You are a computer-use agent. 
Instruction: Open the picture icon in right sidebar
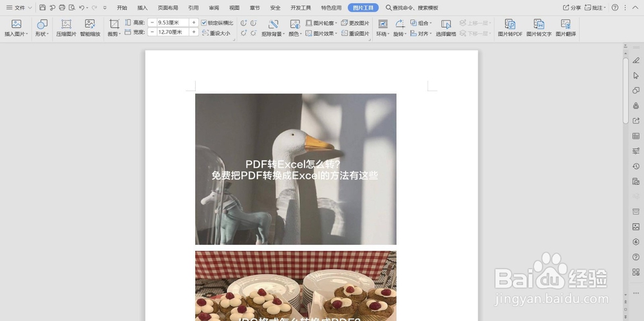(x=636, y=227)
